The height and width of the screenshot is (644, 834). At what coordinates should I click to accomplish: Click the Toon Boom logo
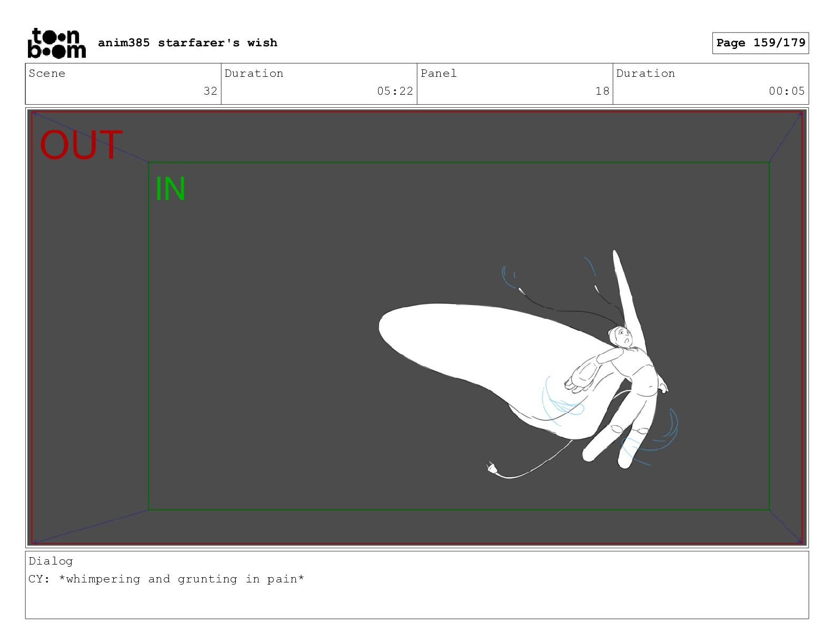tap(56, 43)
